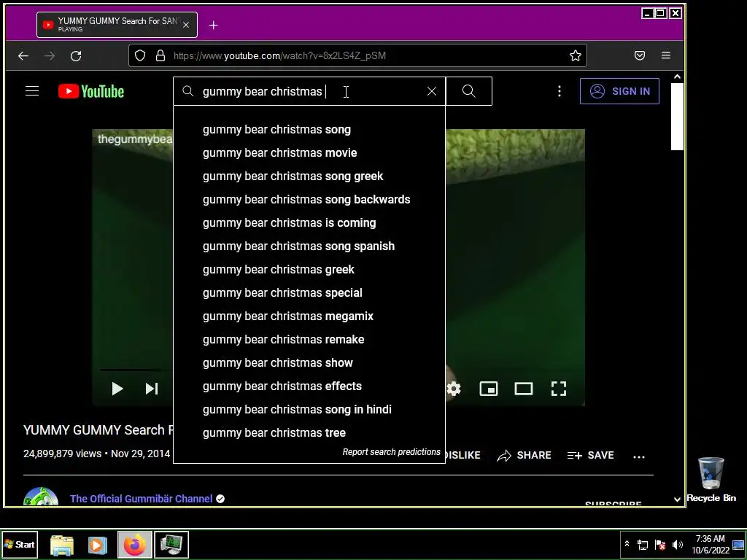The height and width of the screenshot is (560, 747).
Task: Play the video with the play button
Action: (117, 389)
